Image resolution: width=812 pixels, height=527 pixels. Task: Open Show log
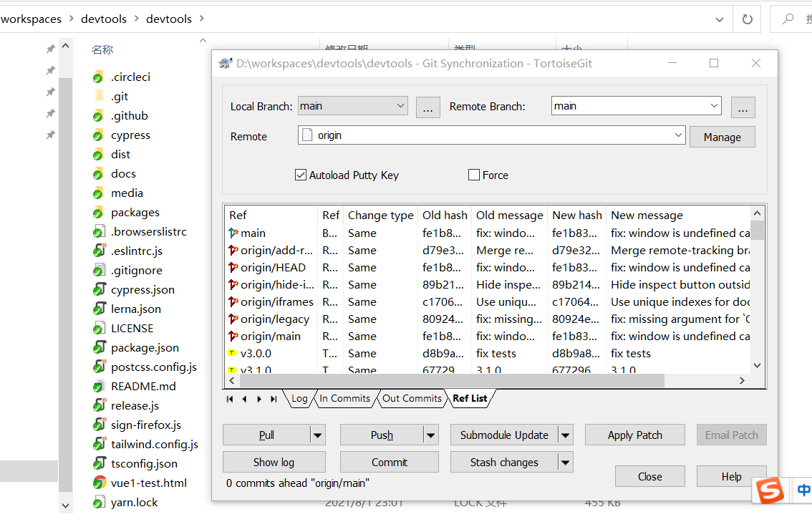[x=274, y=462]
